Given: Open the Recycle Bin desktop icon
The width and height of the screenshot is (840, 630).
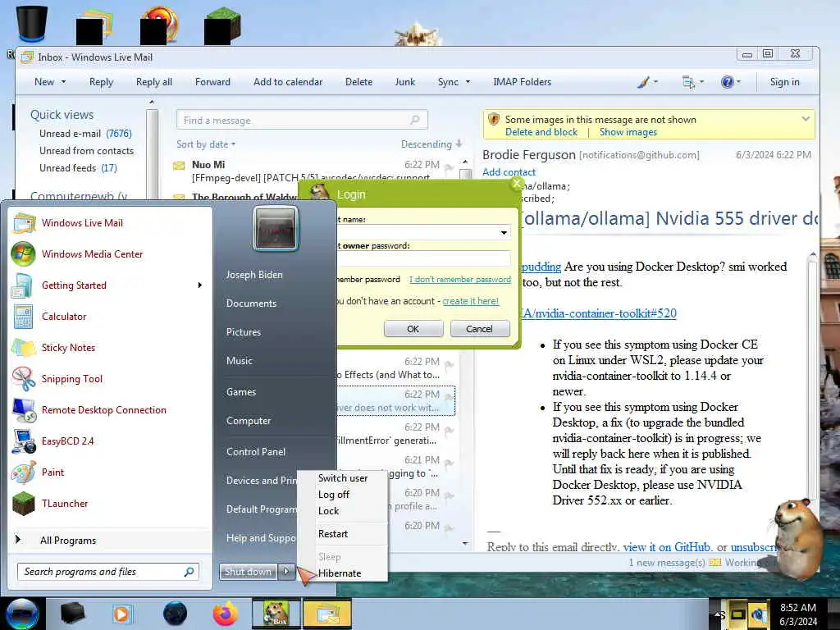Looking at the screenshot, I should click(x=32, y=23).
